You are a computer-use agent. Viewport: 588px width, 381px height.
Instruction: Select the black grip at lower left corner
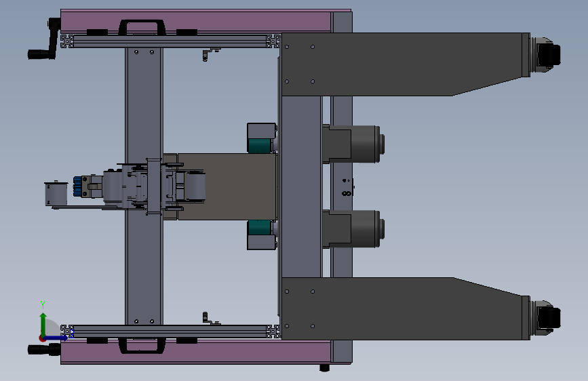[44, 350]
